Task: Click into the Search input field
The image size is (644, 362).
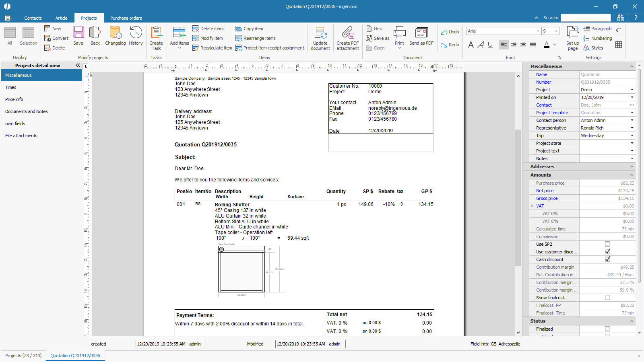Action: (586, 18)
